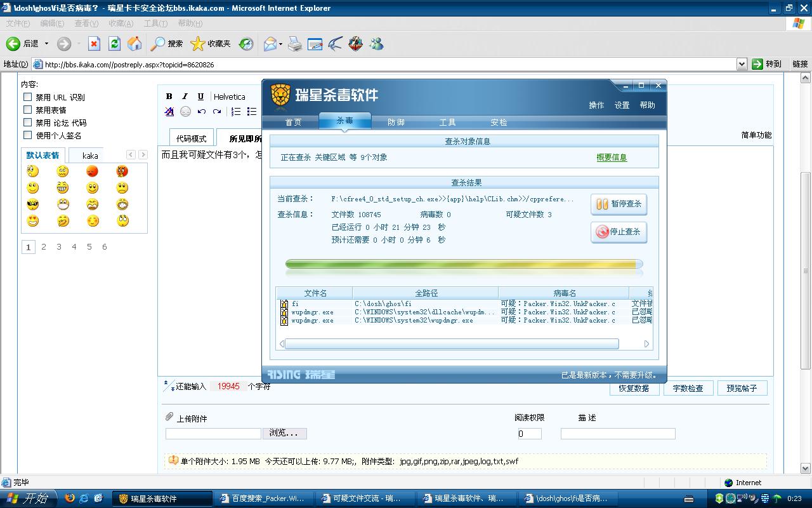Toggle the 使用个人签名 checkbox
This screenshot has width=812, height=508.
click(28, 135)
